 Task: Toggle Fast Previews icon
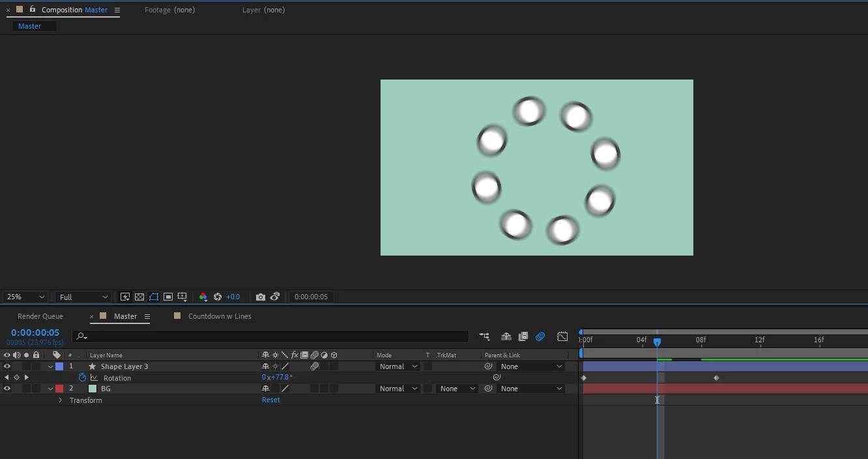125,297
